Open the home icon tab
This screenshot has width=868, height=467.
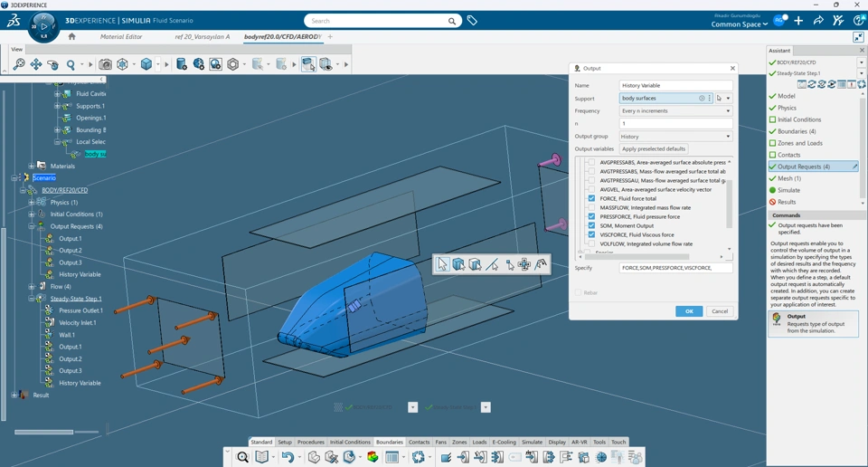tap(72, 36)
